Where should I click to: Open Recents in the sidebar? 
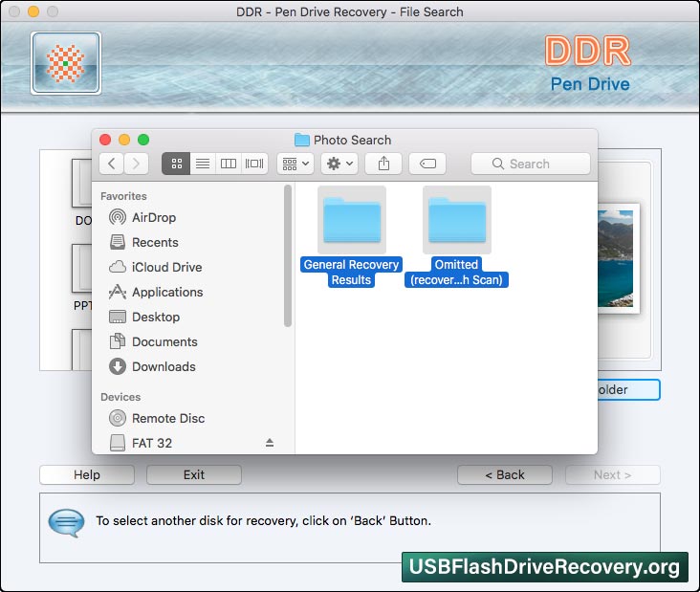155,242
